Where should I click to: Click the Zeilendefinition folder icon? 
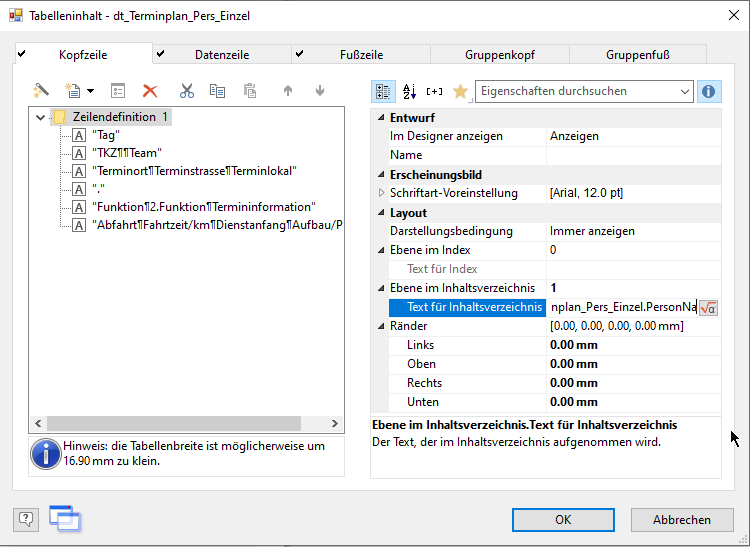[60, 117]
